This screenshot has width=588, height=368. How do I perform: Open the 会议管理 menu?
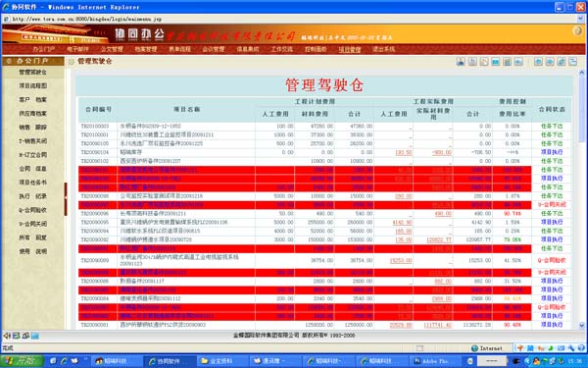pos(214,49)
